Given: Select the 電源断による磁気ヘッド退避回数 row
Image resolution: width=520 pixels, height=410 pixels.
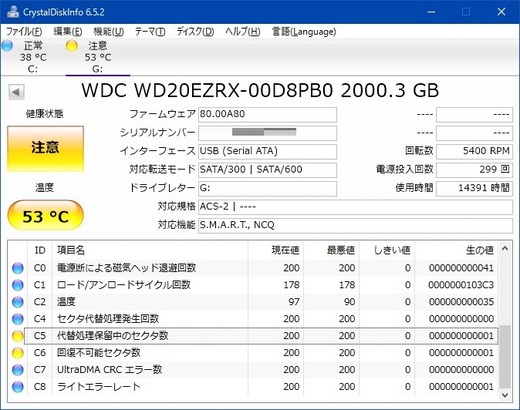Looking at the screenshot, I should [x=253, y=268].
